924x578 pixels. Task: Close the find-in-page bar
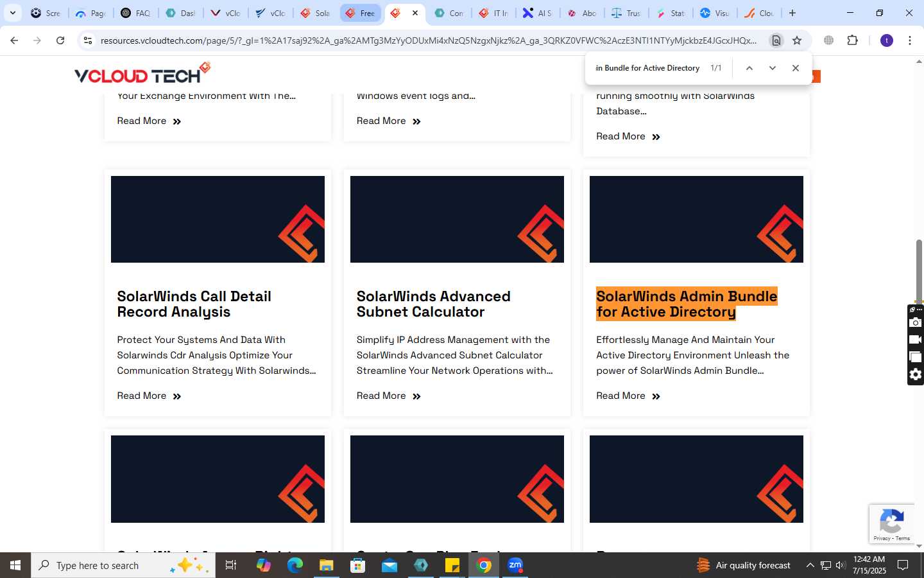(x=796, y=68)
